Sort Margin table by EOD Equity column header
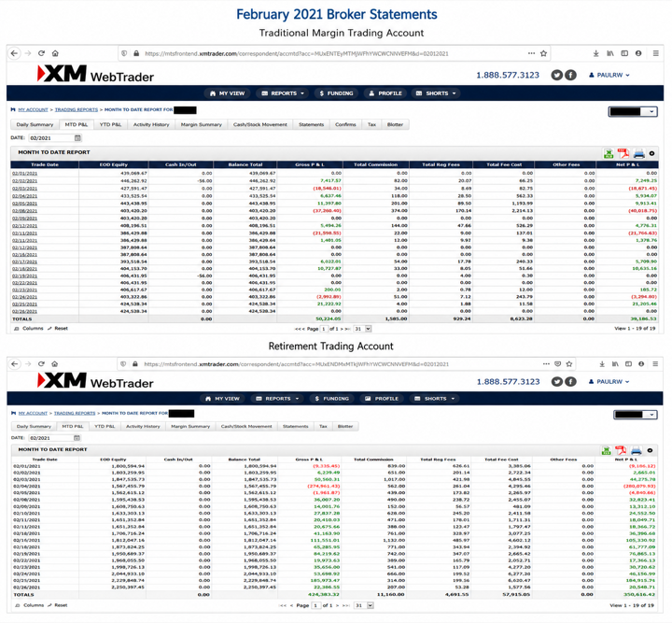 [114, 164]
